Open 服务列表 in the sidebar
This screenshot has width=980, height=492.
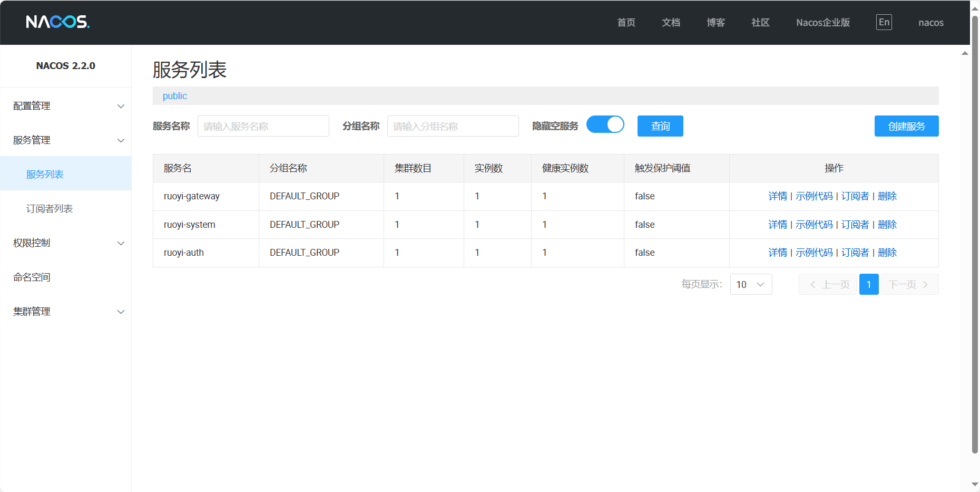[66, 173]
